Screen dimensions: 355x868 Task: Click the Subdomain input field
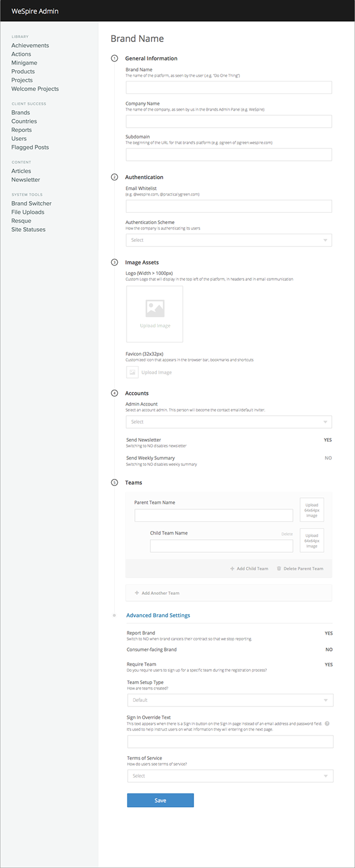[229, 154]
